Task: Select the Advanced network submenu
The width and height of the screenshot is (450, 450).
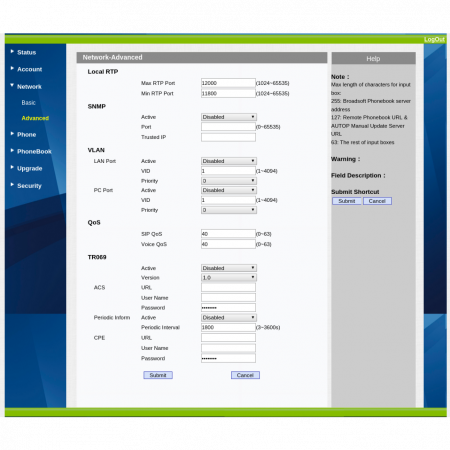Action: tap(35, 118)
